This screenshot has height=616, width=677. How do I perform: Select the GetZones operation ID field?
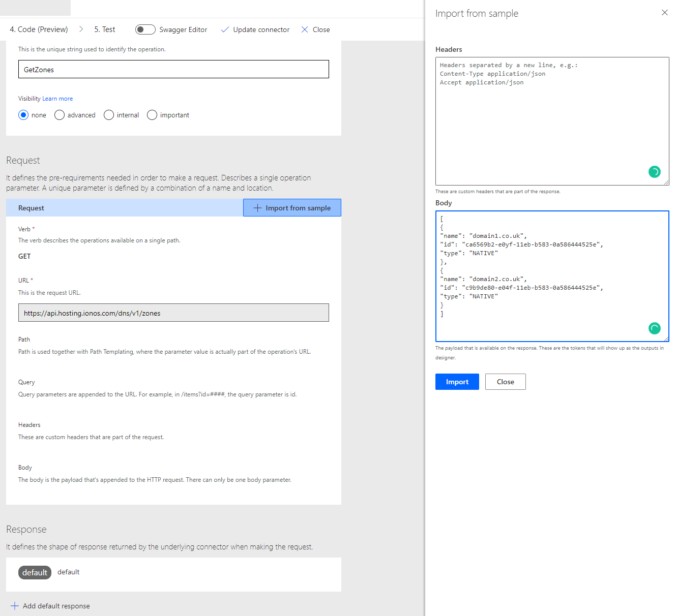173,69
